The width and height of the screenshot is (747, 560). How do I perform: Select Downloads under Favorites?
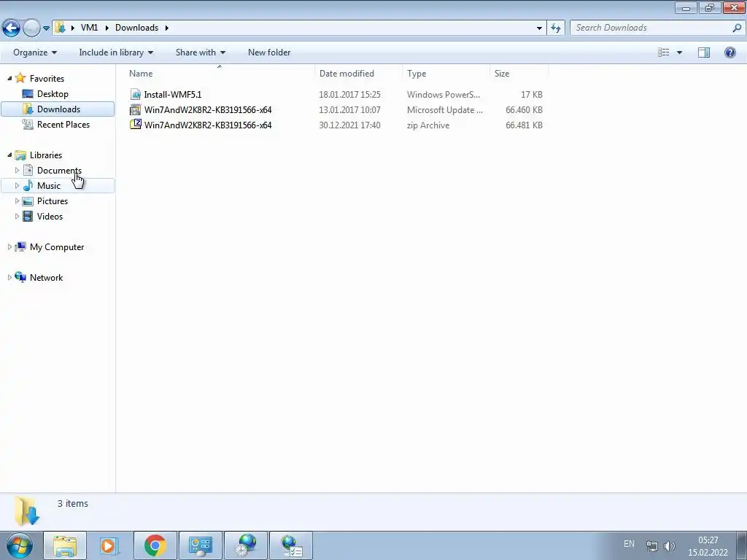point(58,109)
